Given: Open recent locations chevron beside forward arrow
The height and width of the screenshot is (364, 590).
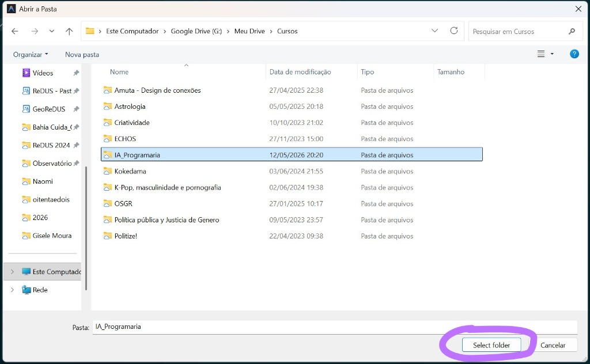Looking at the screenshot, I should point(52,31).
